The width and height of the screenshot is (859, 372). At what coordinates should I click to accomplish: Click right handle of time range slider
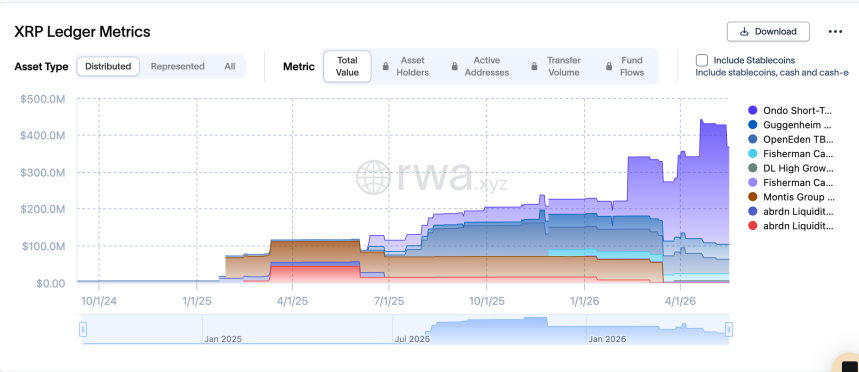pyautogui.click(x=729, y=329)
